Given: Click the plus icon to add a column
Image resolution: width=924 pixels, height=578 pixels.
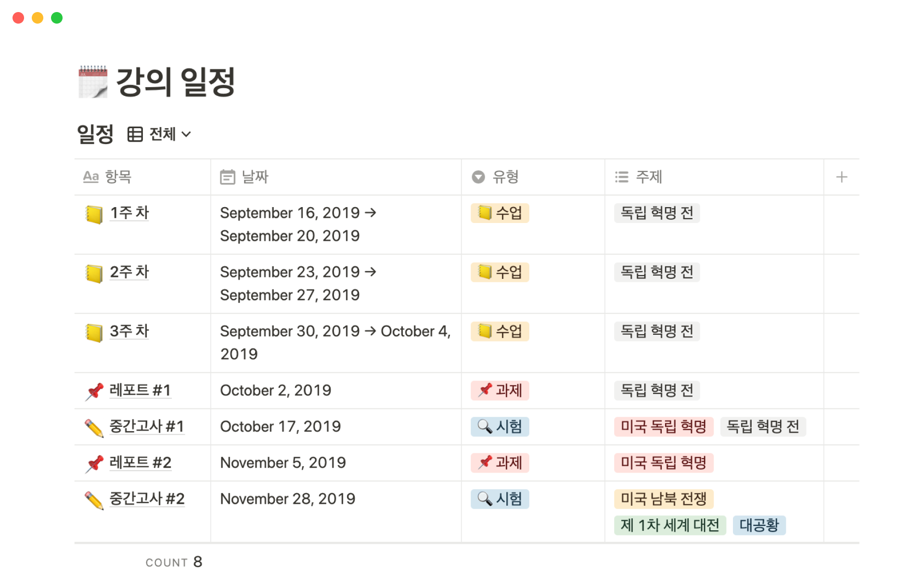Looking at the screenshot, I should coord(841,177).
